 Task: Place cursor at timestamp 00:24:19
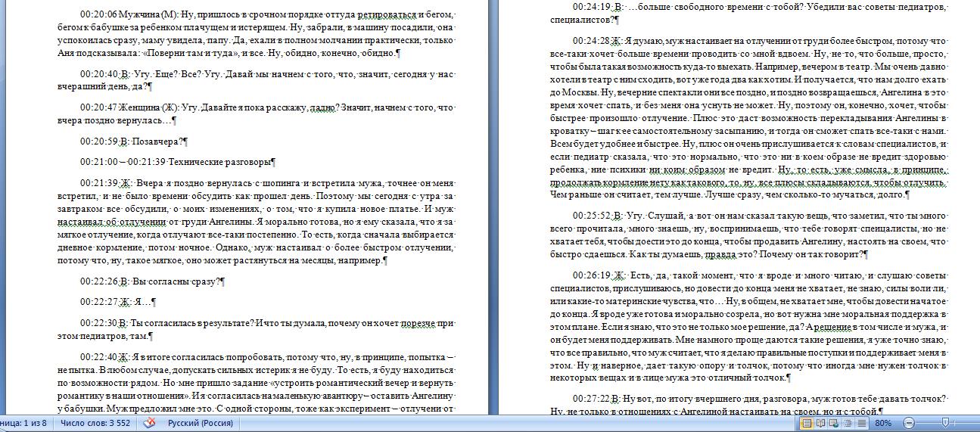tap(592, 8)
